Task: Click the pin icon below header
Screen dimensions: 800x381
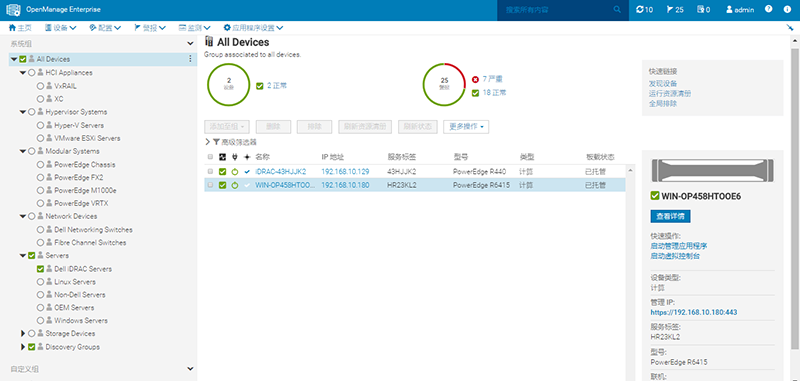Action: click(x=790, y=28)
